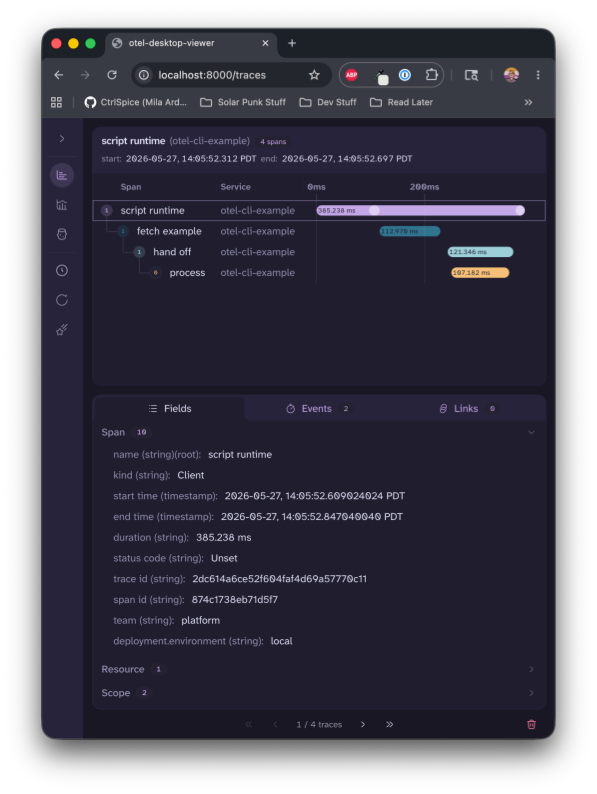
Task: Open the browser Extensions puzzle icon
Action: (x=431, y=75)
